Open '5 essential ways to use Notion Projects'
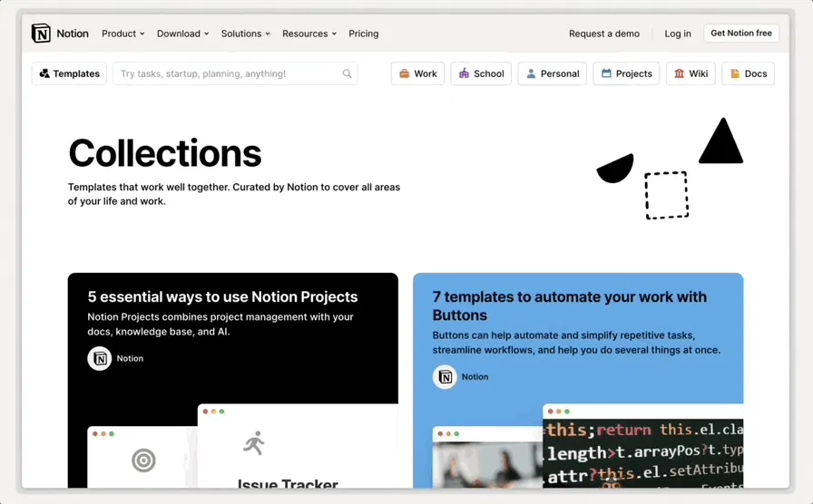The width and height of the screenshot is (813, 504). [x=222, y=296]
